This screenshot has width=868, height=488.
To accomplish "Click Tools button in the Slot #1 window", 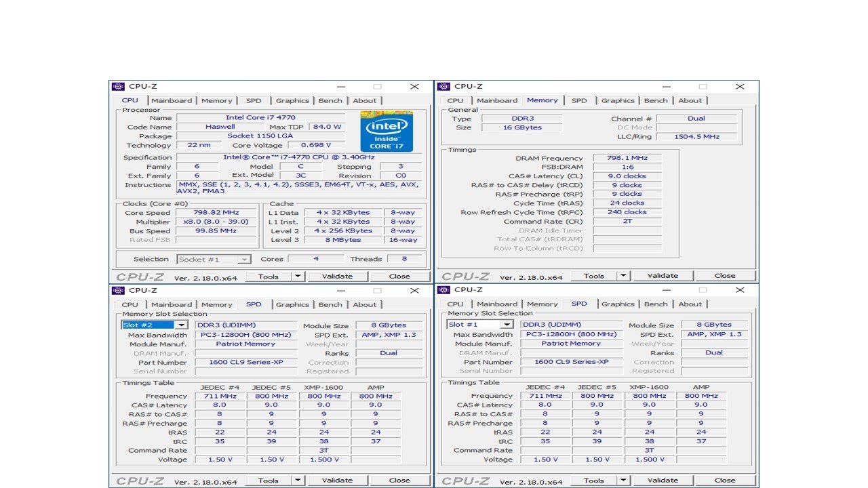I will [x=593, y=480].
